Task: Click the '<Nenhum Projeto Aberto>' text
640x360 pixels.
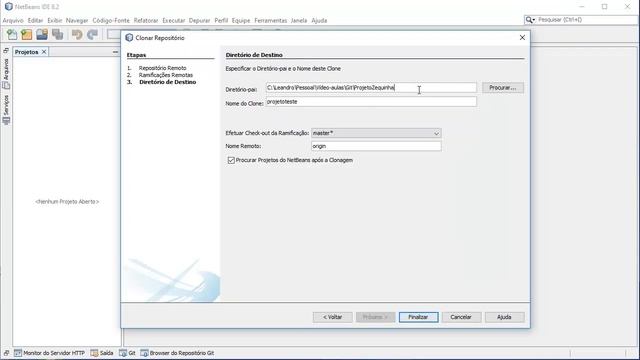Action: point(67,202)
